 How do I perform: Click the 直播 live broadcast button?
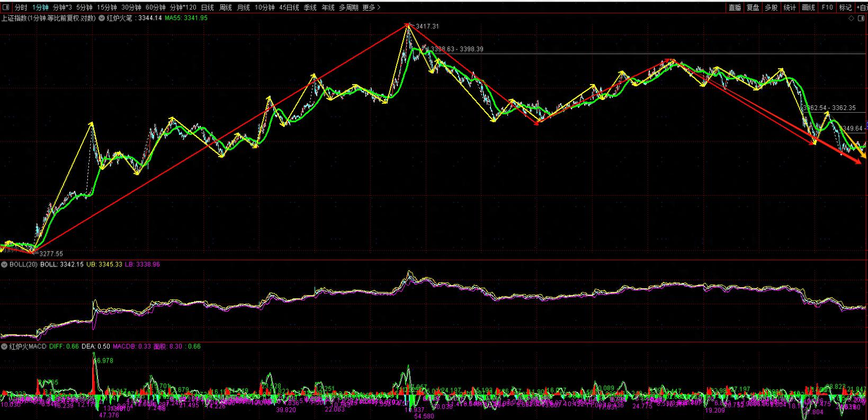tap(735, 7)
